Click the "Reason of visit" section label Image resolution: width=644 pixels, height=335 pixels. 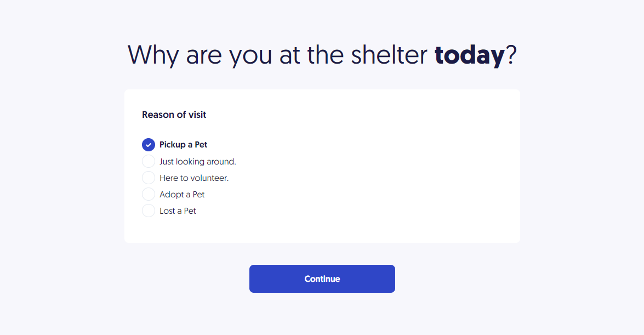coord(174,115)
